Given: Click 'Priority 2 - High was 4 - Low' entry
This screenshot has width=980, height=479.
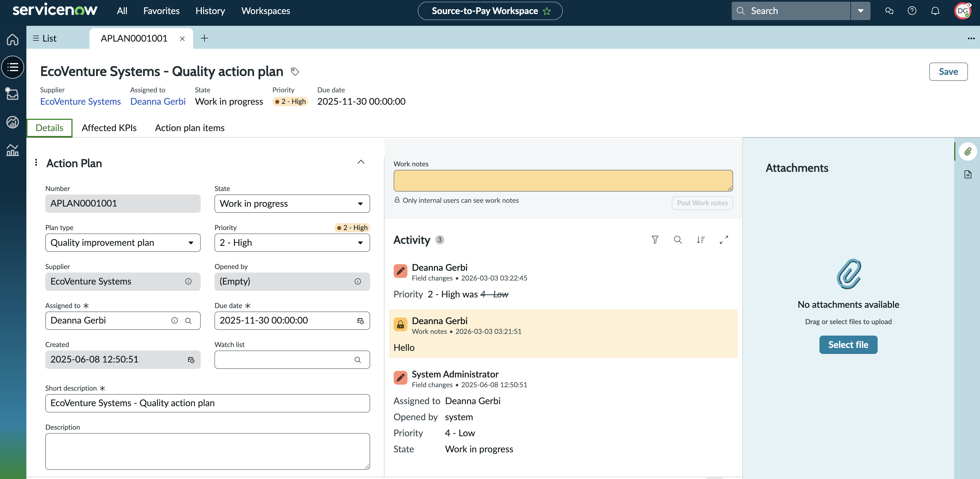Looking at the screenshot, I should [451, 295].
